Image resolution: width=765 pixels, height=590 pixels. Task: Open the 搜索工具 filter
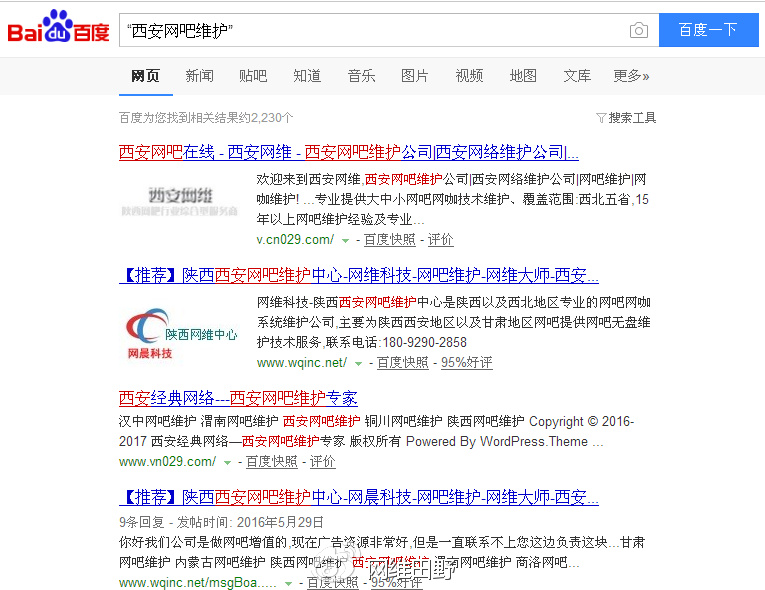(632, 118)
